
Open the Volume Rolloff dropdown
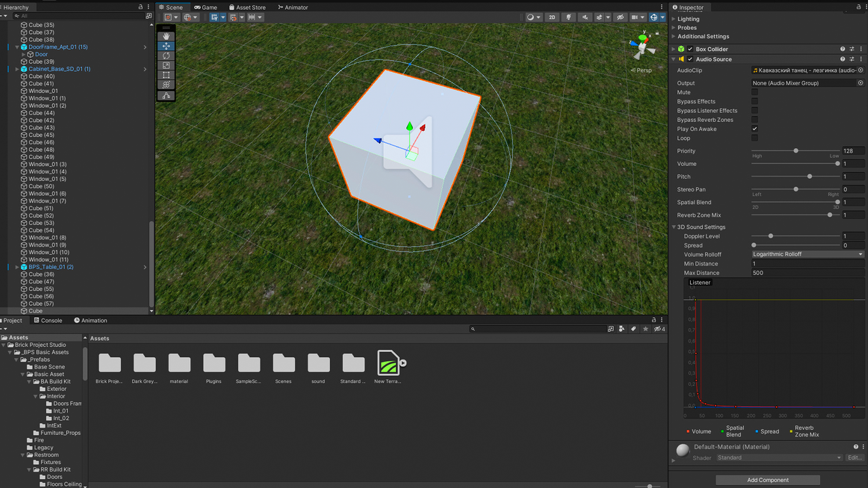click(x=807, y=254)
